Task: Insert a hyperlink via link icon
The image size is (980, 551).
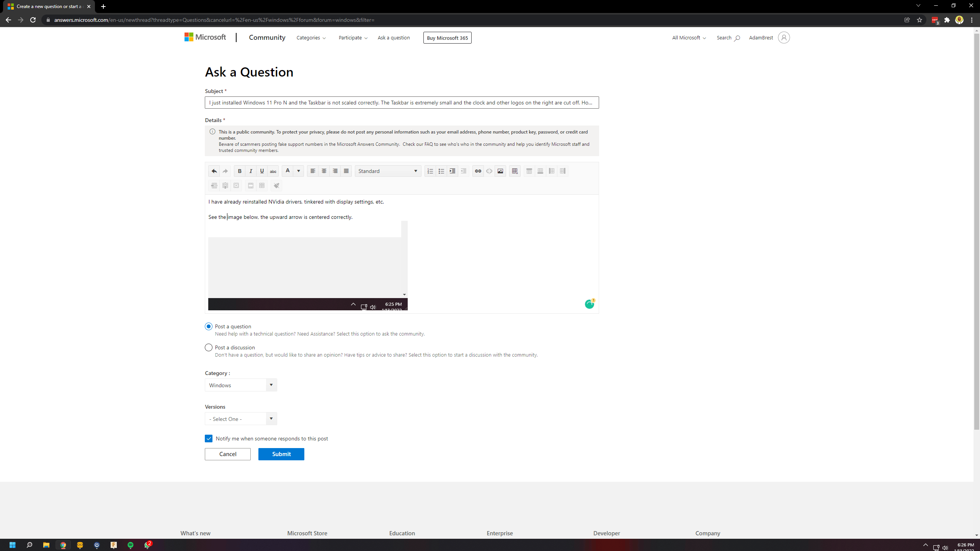Action: (478, 171)
